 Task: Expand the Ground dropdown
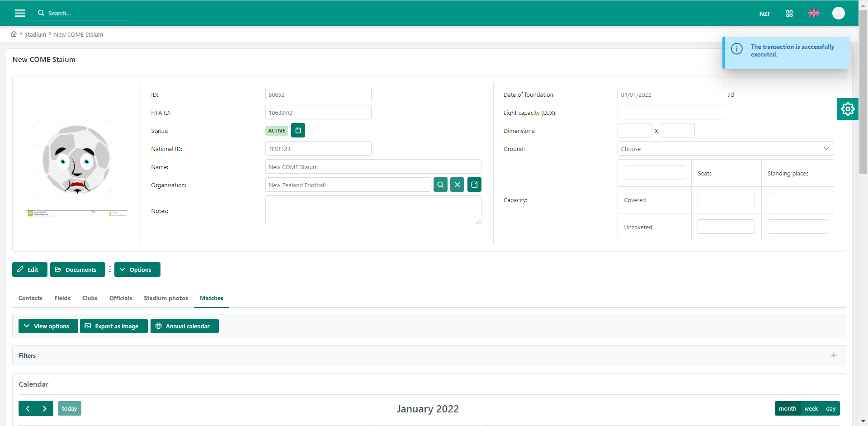click(x=725, y=149)
